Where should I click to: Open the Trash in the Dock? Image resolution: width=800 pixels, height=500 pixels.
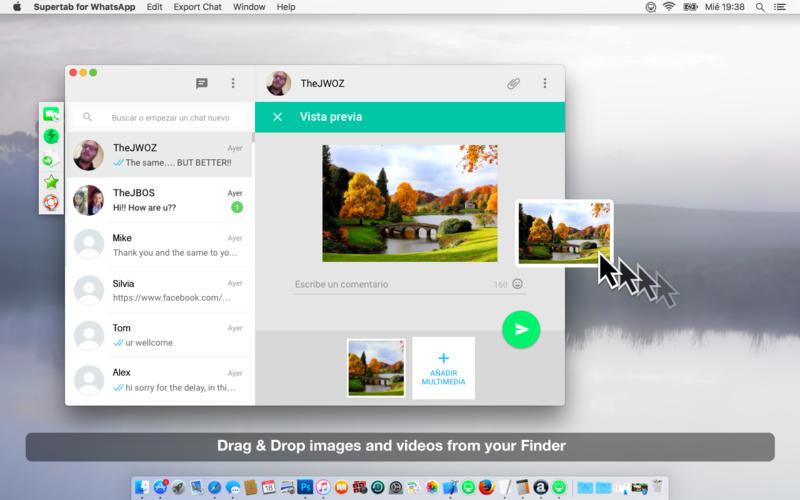657,486
